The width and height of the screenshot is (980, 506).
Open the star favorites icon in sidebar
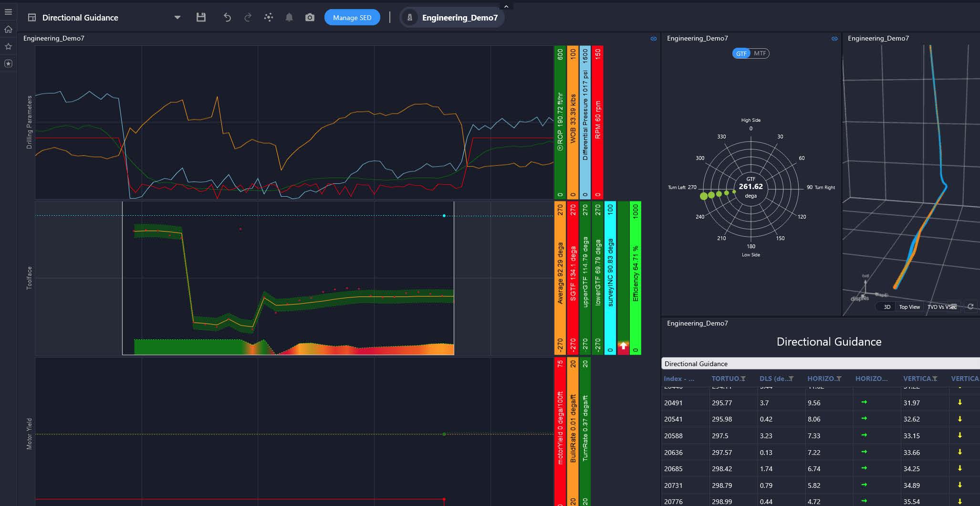point(8,47)
